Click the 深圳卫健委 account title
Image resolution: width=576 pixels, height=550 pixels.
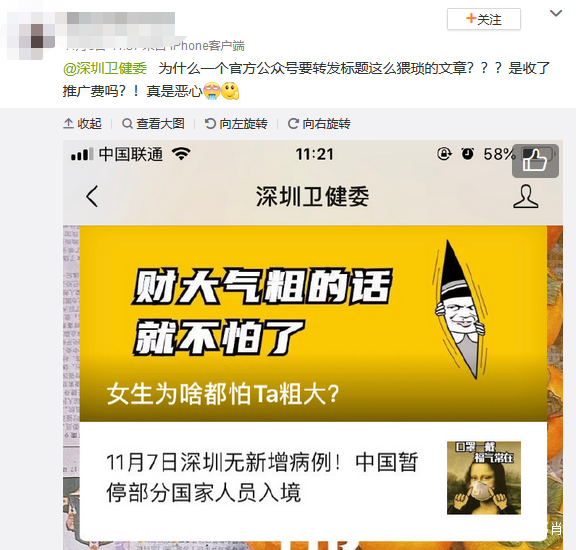[x=313, y=196]
